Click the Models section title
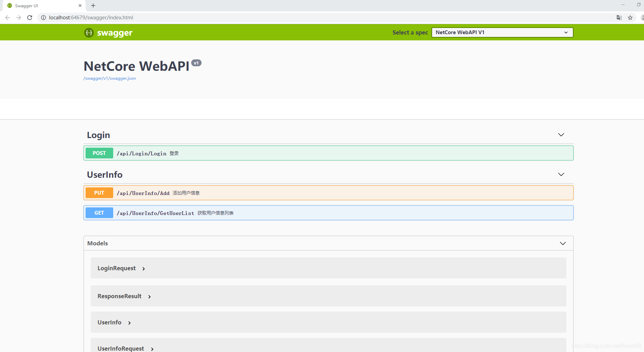This screenshot has height=352, width=644. pos(98,243)
